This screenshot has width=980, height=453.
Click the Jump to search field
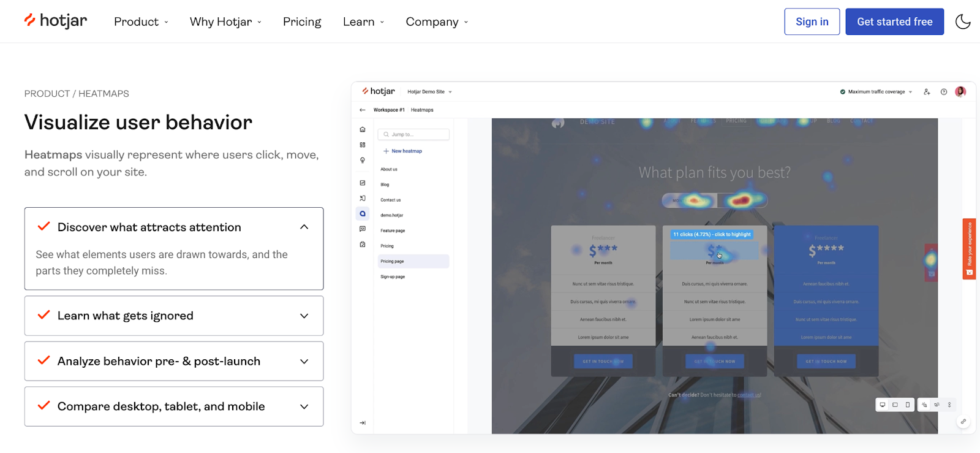(x=414, y=134)
